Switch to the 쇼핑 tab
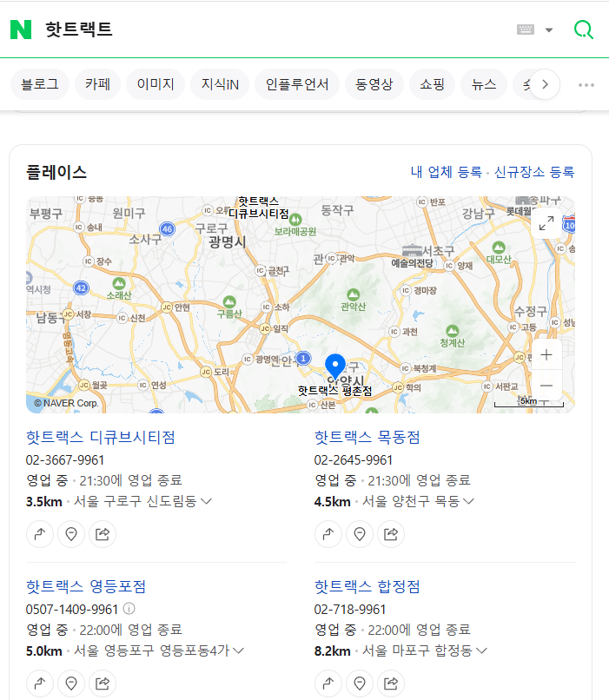 (432, 84)
